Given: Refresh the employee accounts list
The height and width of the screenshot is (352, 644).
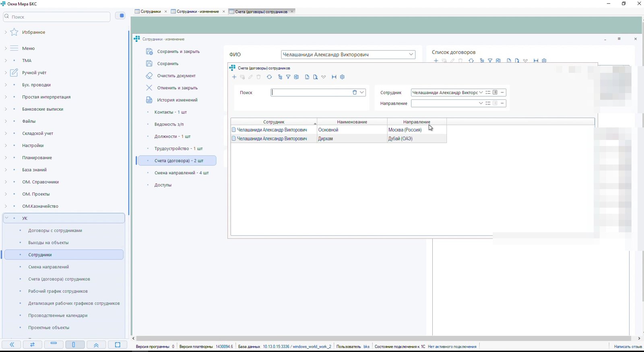Looking at the screenshot, I should pos(269,77).
